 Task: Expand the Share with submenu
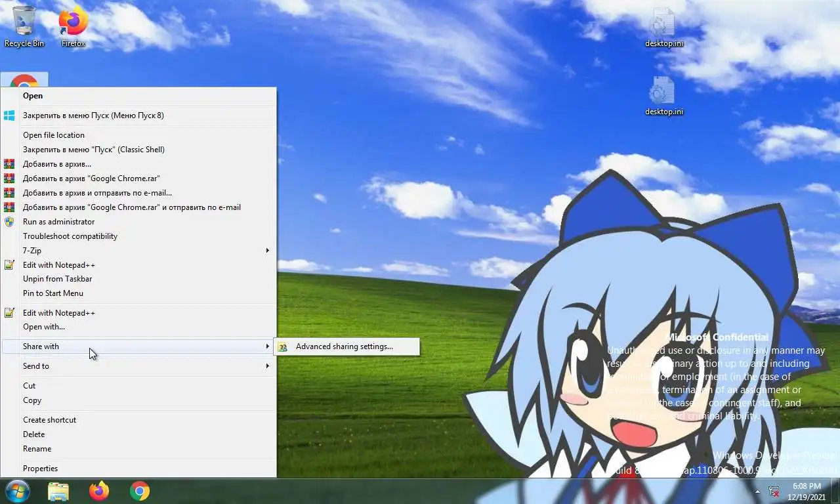pyautogui.click(x=139, y=346)
